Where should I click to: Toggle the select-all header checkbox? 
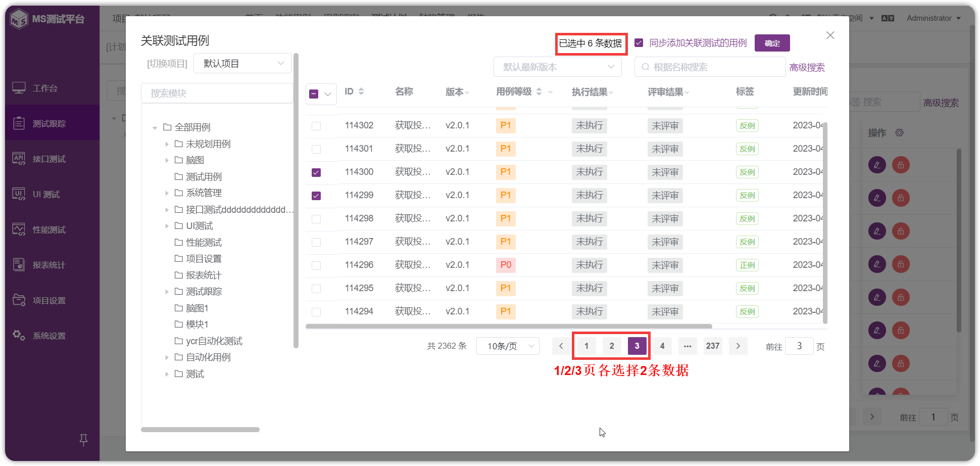click(x=314, y=94)
